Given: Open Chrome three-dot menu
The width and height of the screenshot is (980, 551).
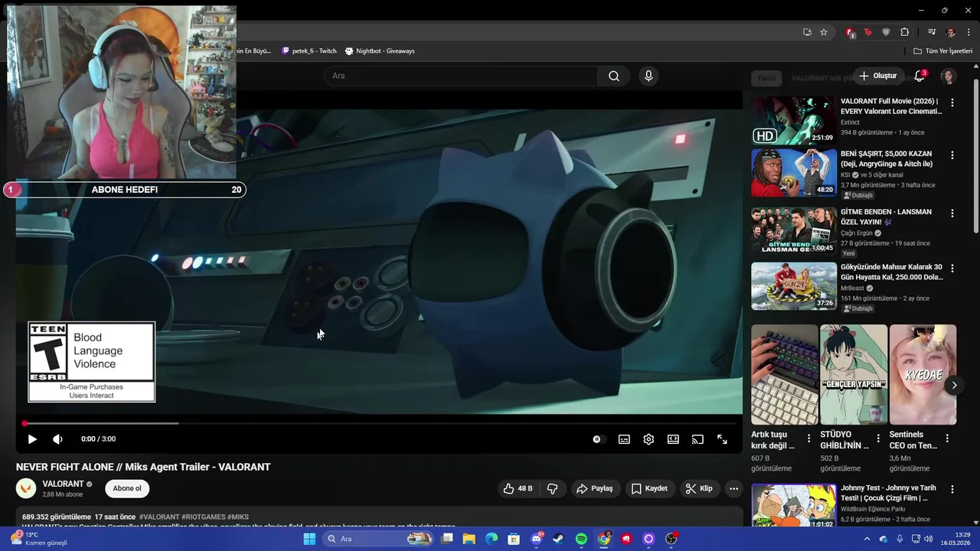Looking at the screenshot, I should click(x=969, y=32).
